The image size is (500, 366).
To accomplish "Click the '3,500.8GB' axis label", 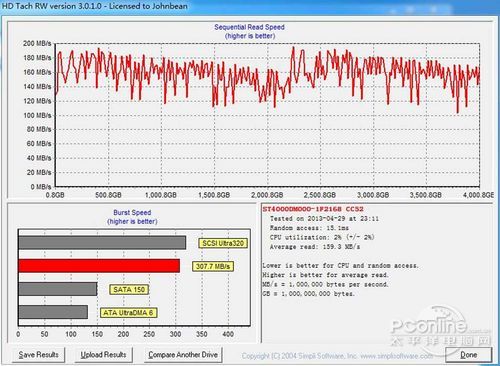I will click(426, 195).
